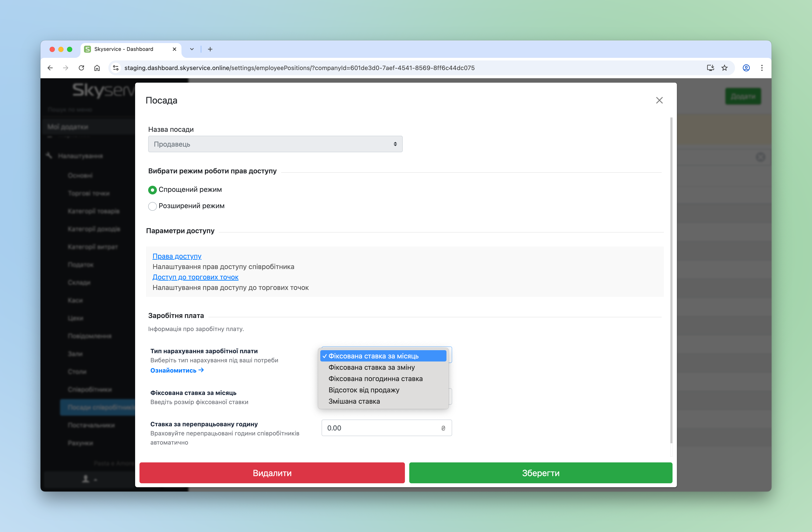812x532 pixels.
Task: Open Chrome three-dot menu
Action: coord(762,68)
